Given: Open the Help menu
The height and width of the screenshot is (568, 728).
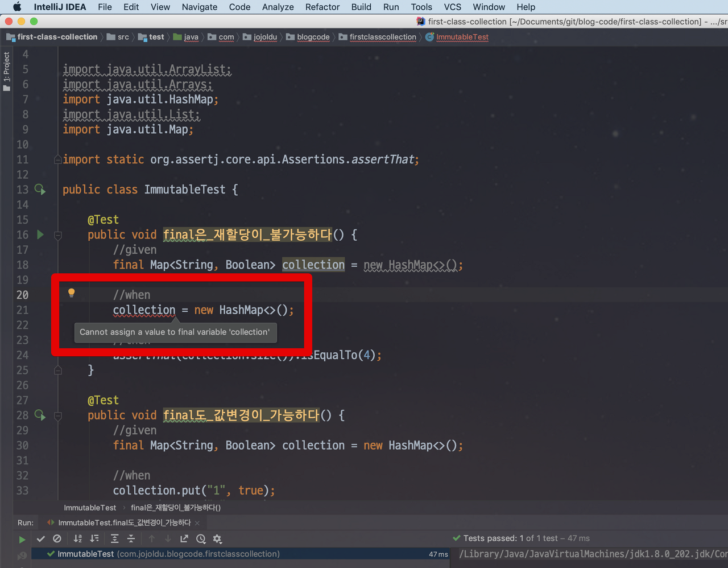Looking at the screenshot, I should coord(526,7).
